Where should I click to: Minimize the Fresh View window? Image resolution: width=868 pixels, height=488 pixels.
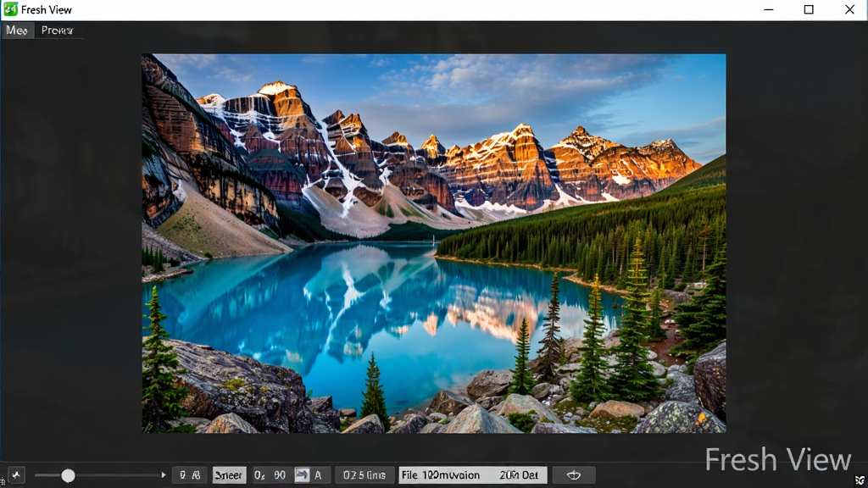pos(768,9)
